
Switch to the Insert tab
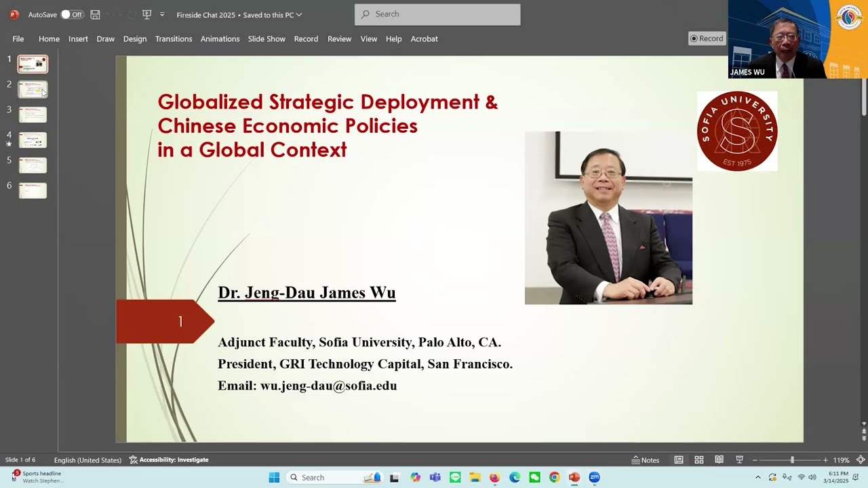[x=78, y=39]
